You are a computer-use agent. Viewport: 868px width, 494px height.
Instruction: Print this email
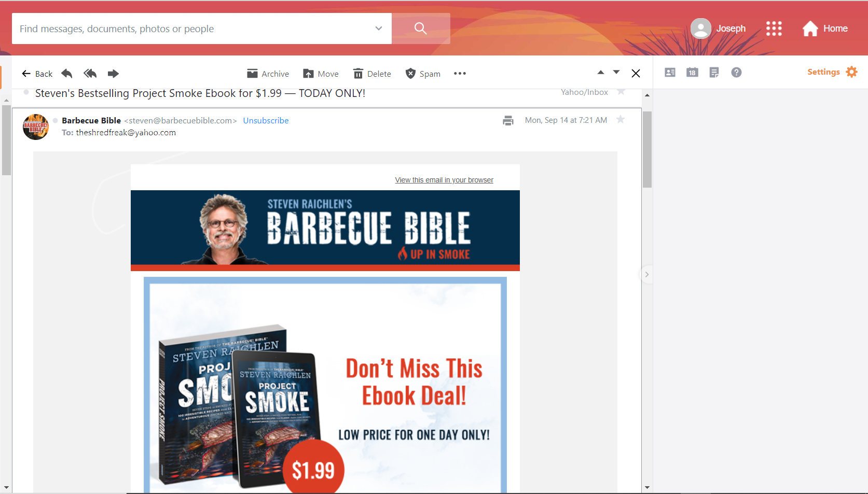508,120
